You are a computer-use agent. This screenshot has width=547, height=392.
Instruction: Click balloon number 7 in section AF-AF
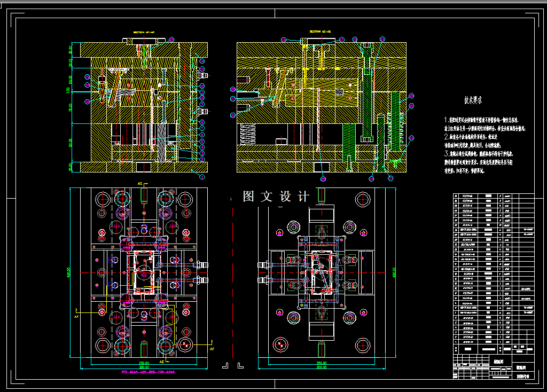(x=202, y=128)
